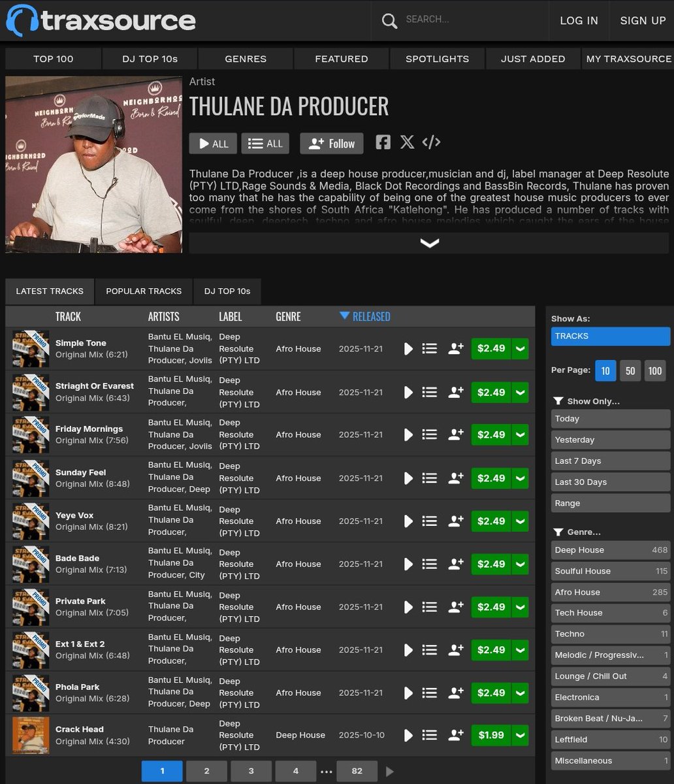Switch to LATEST TRACKS tab

(50, 291)
